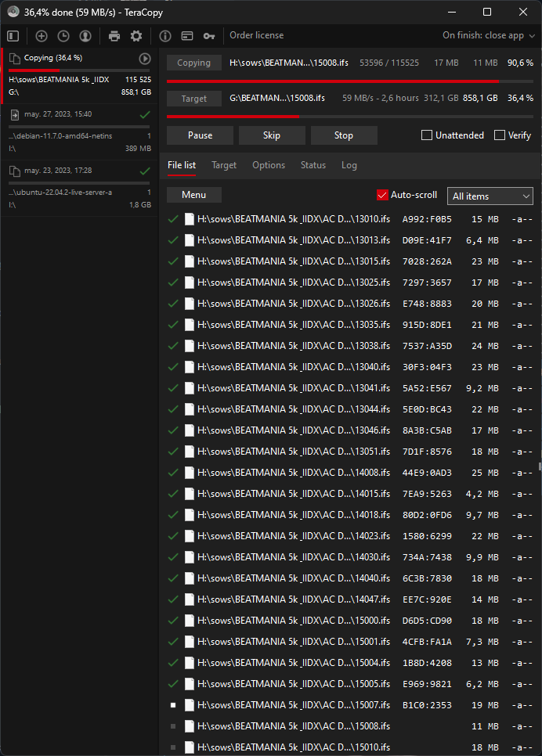Open the history clock icon
This screenshot has height=756, width=542.
tap(63, 36)
